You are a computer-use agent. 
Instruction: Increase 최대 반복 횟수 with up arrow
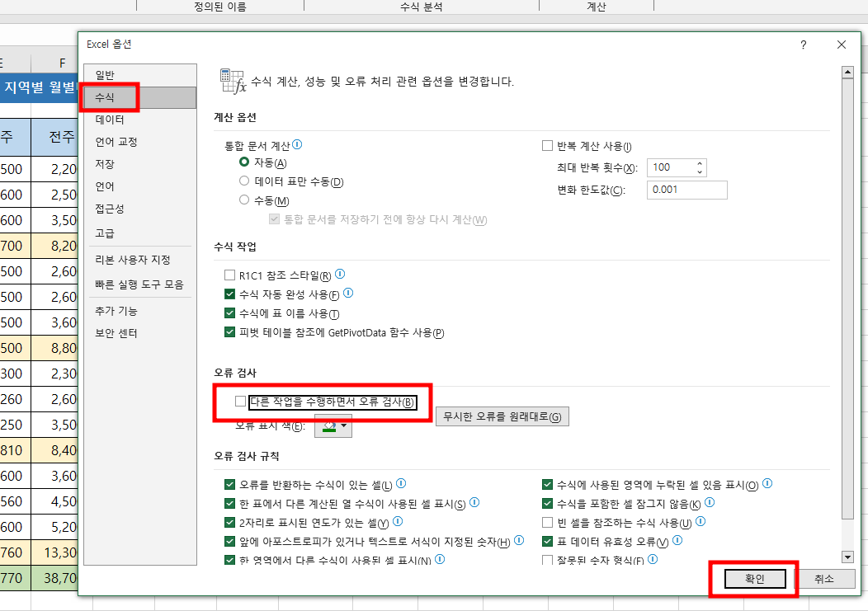coord(700,163)
